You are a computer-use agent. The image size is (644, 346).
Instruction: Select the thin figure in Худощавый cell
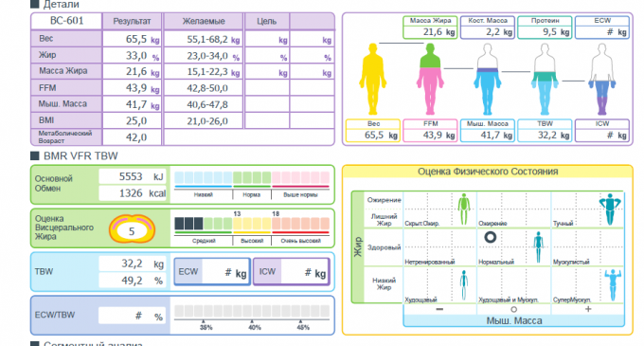tap(464, 284)
